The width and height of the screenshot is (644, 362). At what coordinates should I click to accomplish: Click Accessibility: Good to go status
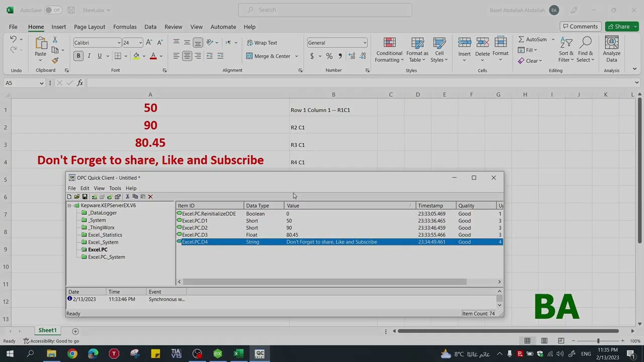click(x=51, y=341)
